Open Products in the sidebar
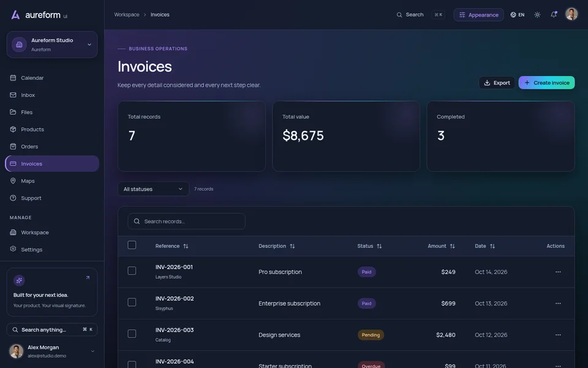Screen dimensions: 588x368 tap(51, 129)
